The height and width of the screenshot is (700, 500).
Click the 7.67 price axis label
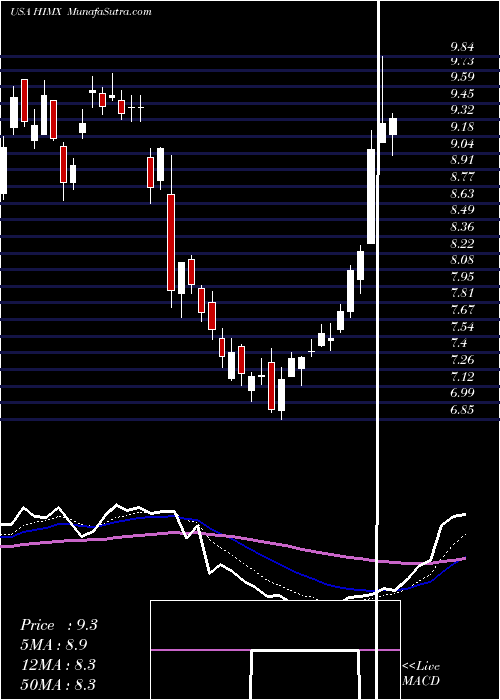point(462,310)
